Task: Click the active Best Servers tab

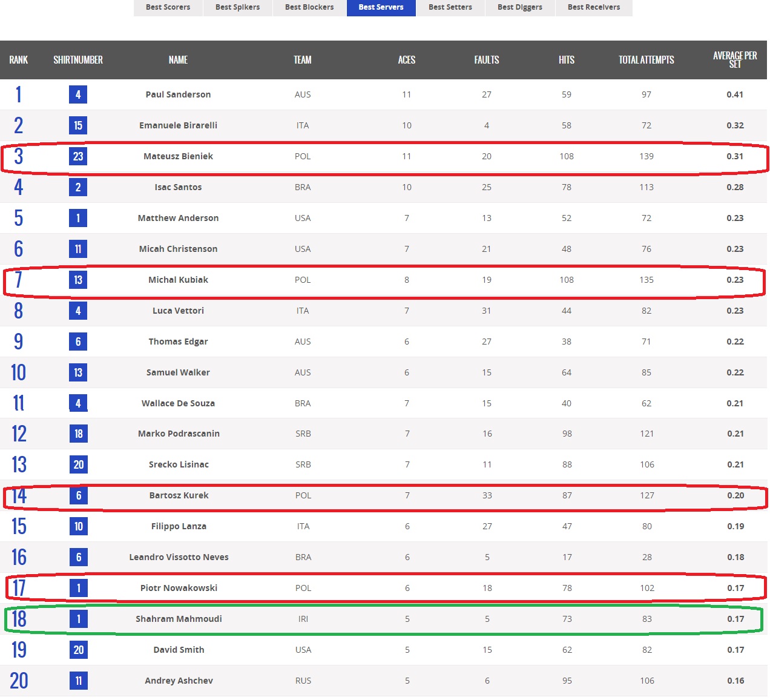Action: tap(381, 7)
